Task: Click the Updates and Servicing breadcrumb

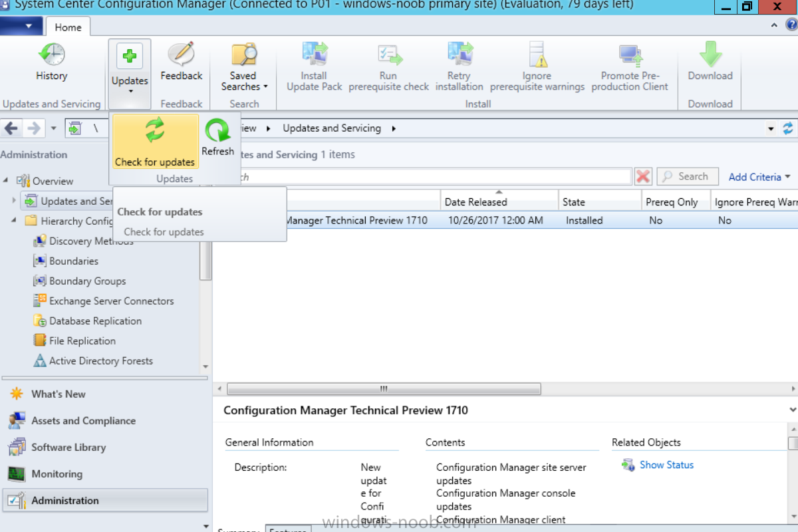Action: [332, 128]
